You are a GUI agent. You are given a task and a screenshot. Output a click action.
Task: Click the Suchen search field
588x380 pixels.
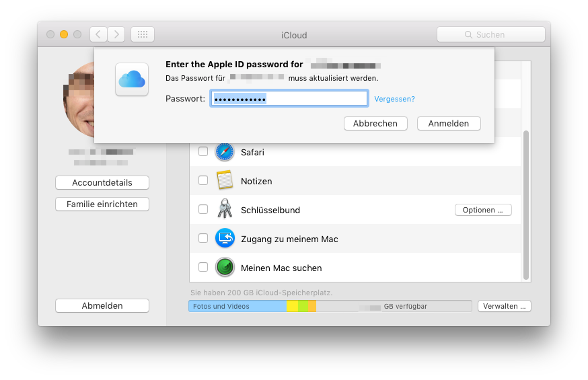tap(491, 34)
